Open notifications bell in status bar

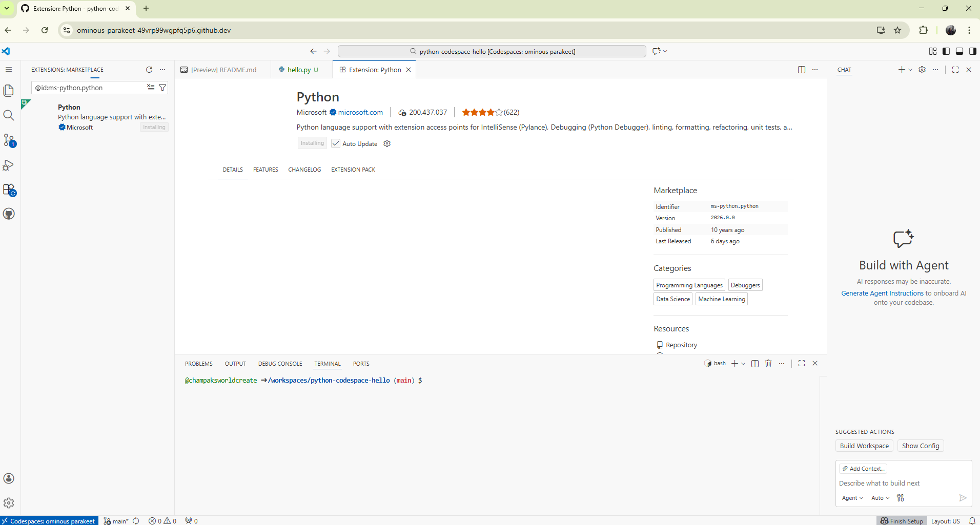972,521
